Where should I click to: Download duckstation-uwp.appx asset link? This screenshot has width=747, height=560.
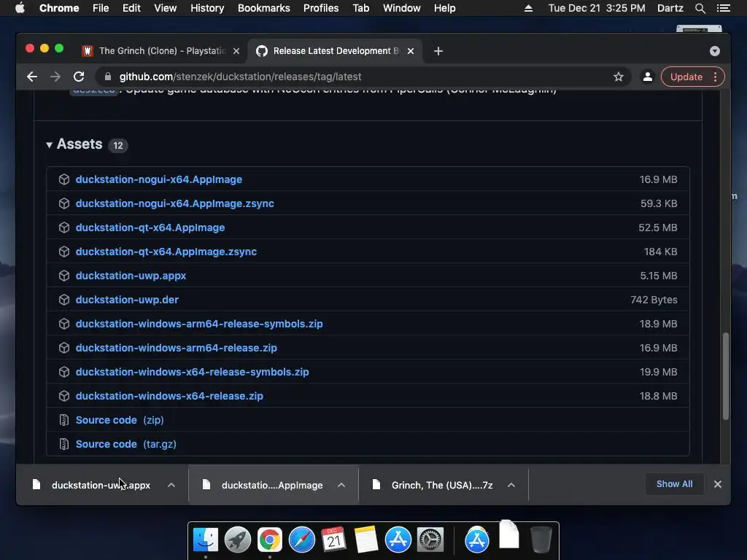(131, 276)
